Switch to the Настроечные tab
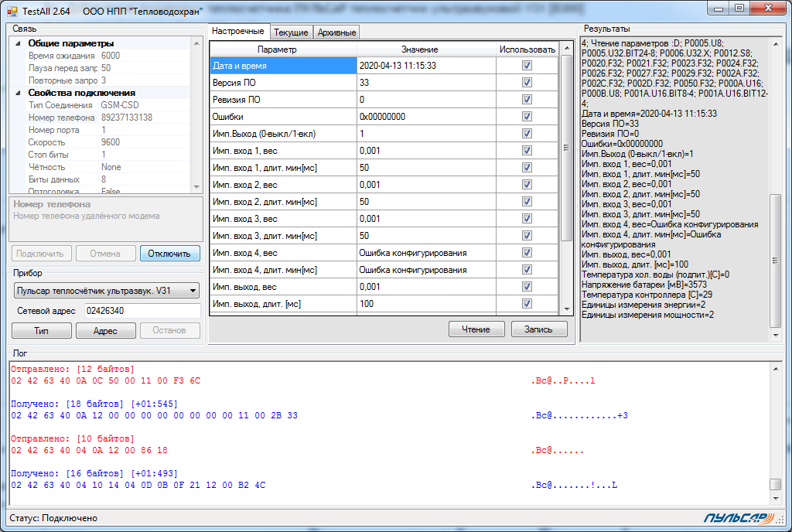The height and width of the screenshot is (532, 792). point(238,31)
